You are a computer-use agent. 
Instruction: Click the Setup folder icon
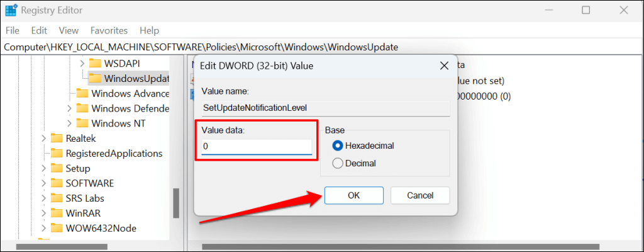pos(57,168)
